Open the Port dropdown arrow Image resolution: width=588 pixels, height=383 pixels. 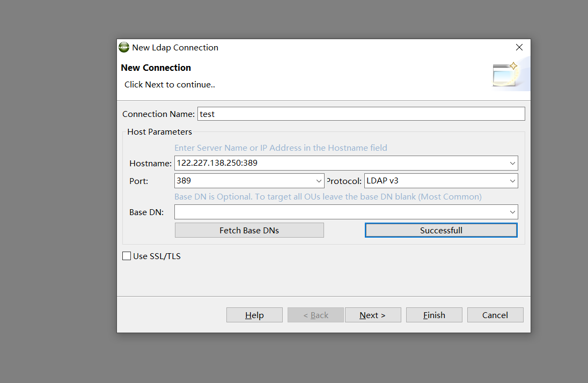[319, 181]
